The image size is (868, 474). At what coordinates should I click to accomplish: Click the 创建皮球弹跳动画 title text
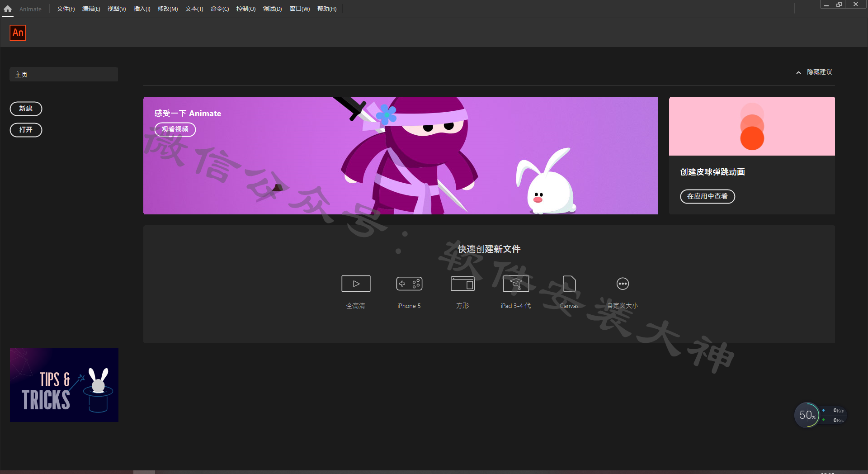(x=712, y=172)
